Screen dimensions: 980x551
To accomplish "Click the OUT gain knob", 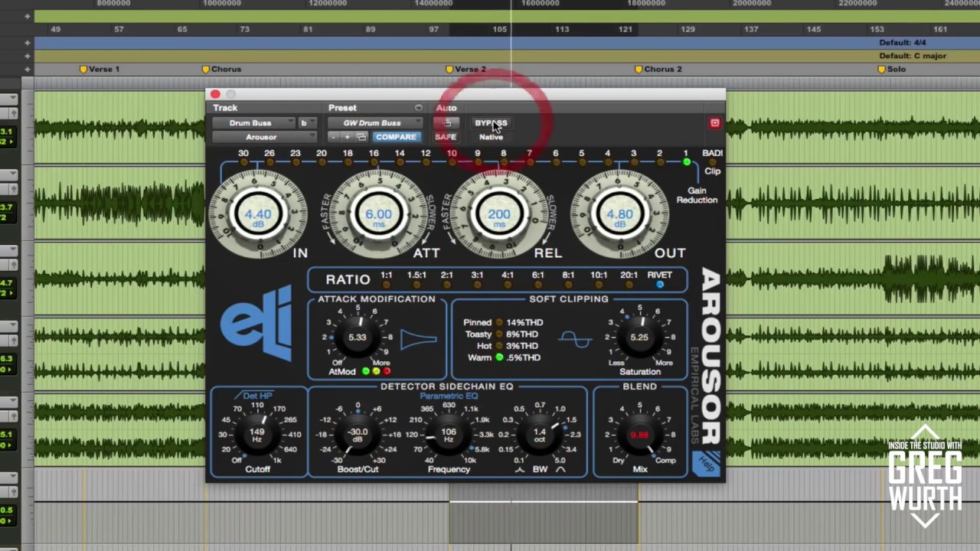I will click(619, 214).
